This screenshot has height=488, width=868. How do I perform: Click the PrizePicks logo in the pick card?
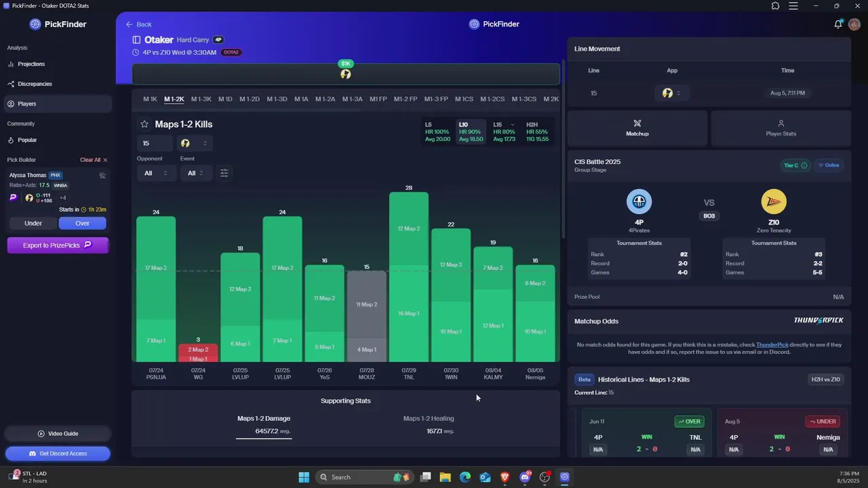click(x=13, y=198)
